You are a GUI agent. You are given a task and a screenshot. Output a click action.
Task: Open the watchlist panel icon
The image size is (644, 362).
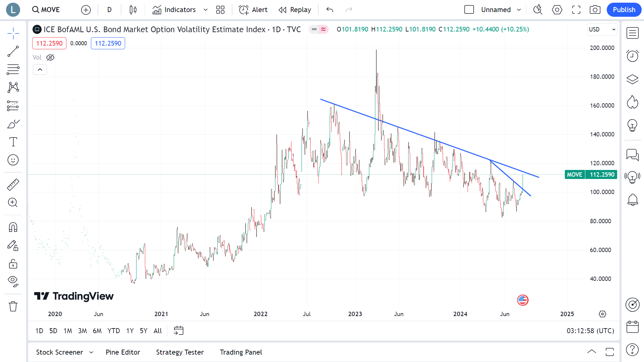point(632,33)
